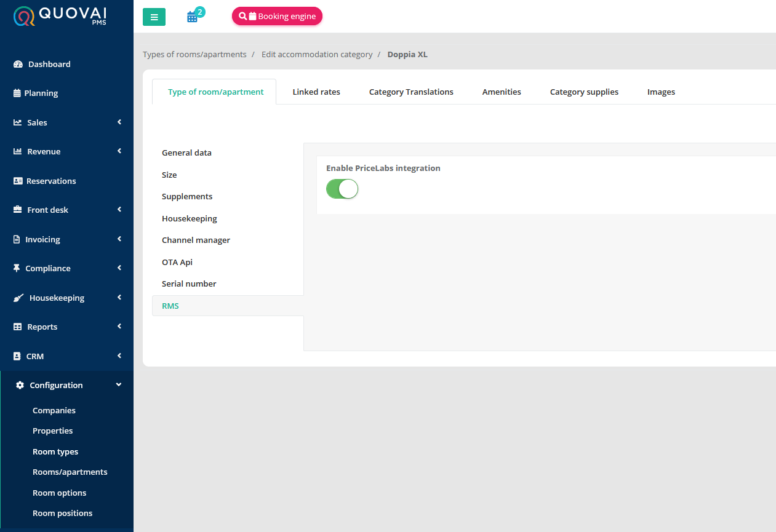Click the Dashboard gauge icon
This screenshot has width=776, height=532.
point(18,65)
